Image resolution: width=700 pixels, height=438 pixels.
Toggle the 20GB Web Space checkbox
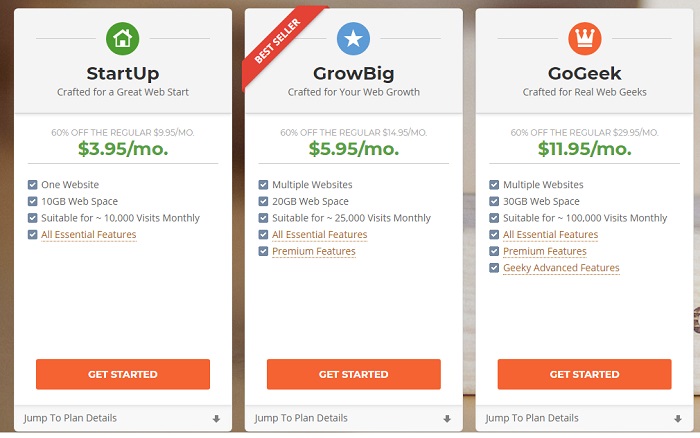click(x=263, y=201)
